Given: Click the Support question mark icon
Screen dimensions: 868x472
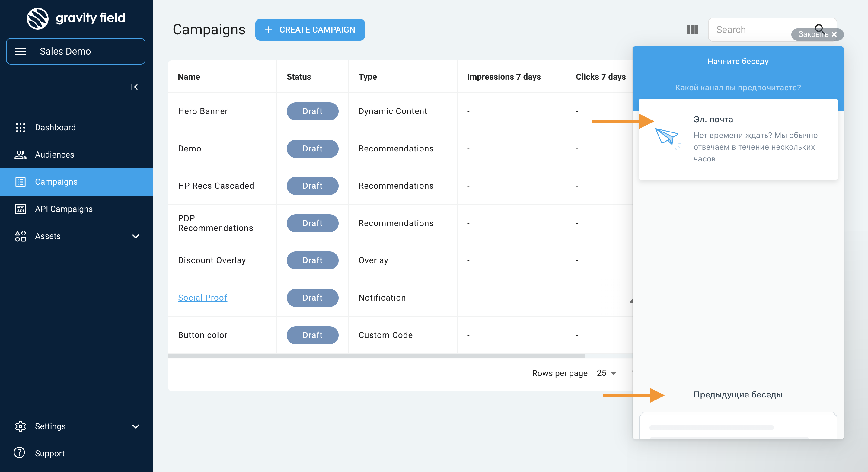Looking at the screenshot, I should pyautogui.click(x=20, y=452).
